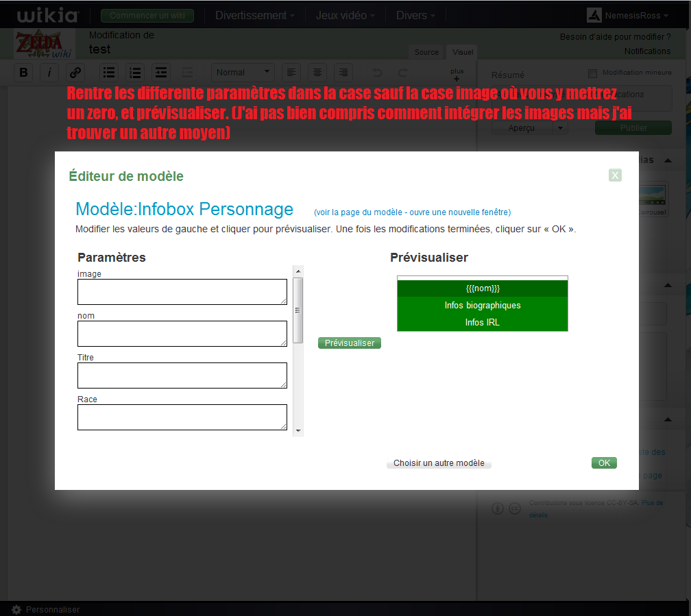Screen dimensions: 691x616
Task: Check the Modification mineure checkbox
Action: click(593, 73)
